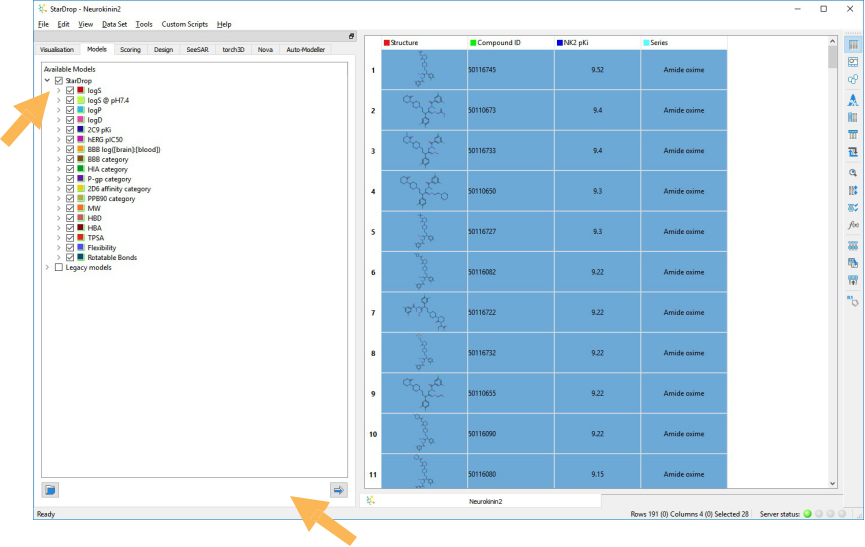Viewport: 865px width, 547px height.
Task: Expand the Rotatable Bonds model node
Action: (x=58, y=258)
